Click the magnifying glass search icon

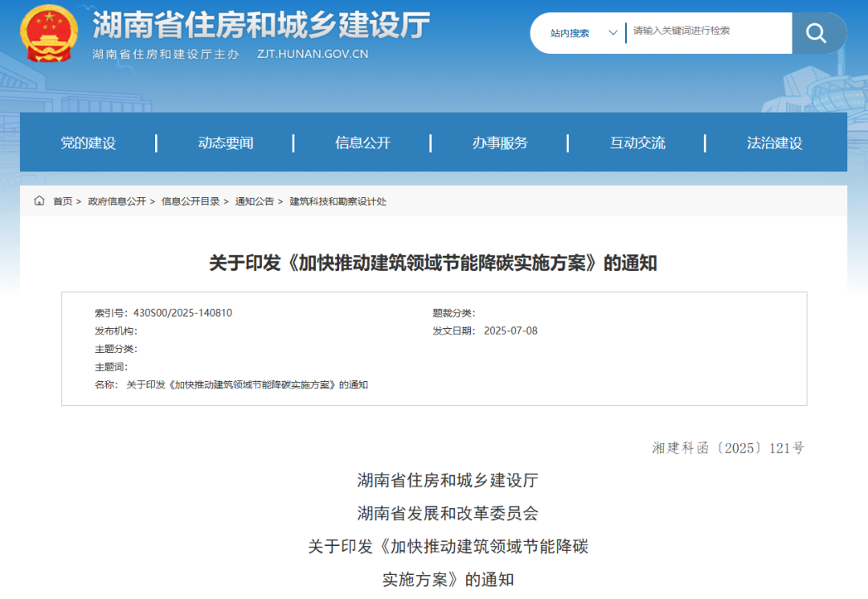click(x=818, y=33)
